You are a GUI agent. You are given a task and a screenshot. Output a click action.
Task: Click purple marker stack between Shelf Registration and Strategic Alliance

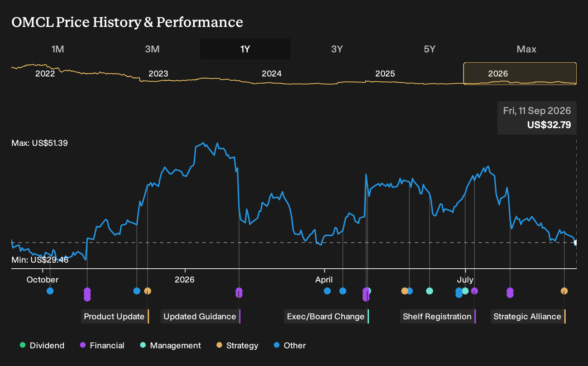tap(510, 293)
